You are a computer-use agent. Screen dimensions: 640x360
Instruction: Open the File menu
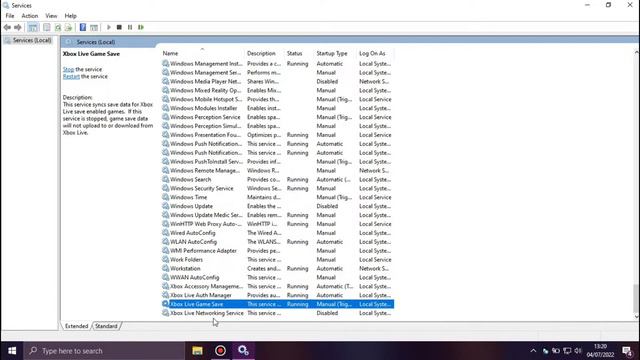pos(10,16)
